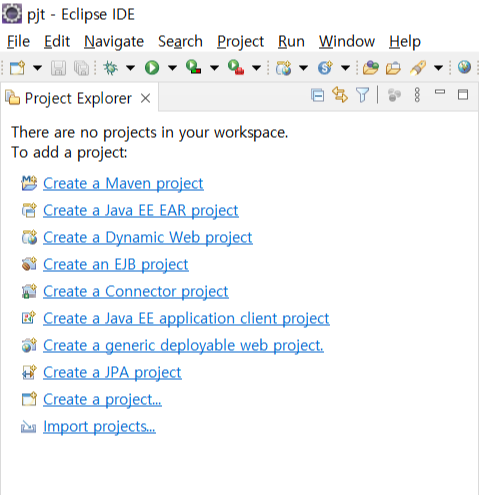479x495 pixels.
Task: Click the New Servlet toolbar icon
Action: click(x=325, y=68)
